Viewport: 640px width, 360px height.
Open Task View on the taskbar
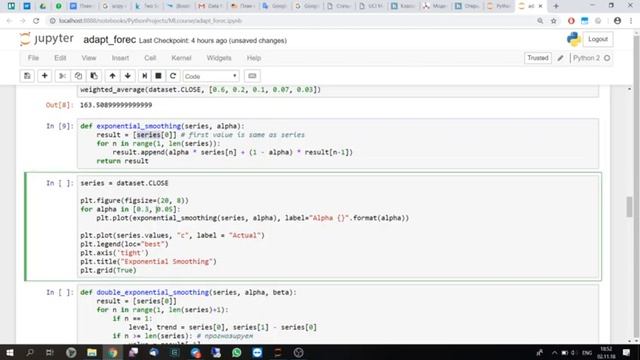click(x=50, y=352)
